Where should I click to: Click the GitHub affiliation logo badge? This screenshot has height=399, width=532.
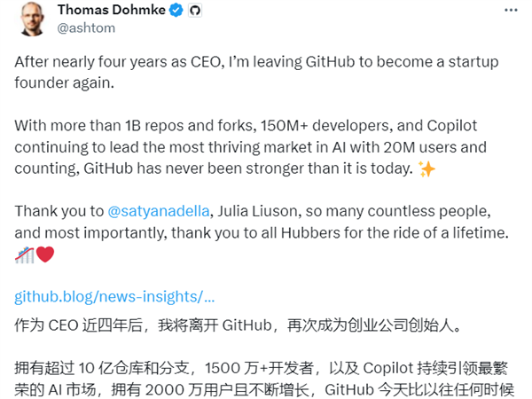coord(195,11)
